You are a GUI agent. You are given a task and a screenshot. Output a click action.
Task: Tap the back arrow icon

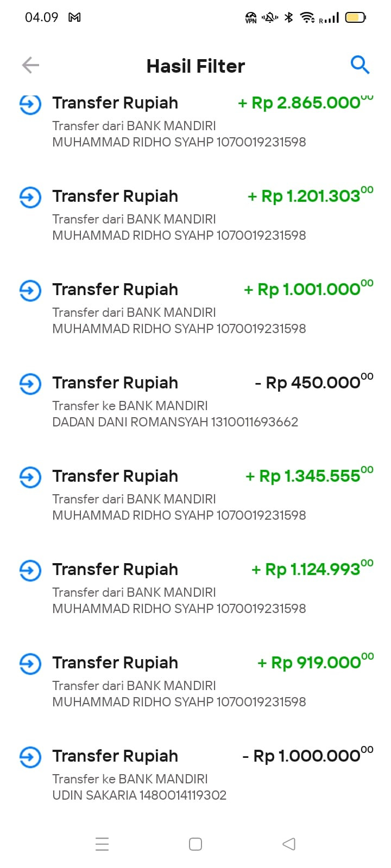[30, 66]
